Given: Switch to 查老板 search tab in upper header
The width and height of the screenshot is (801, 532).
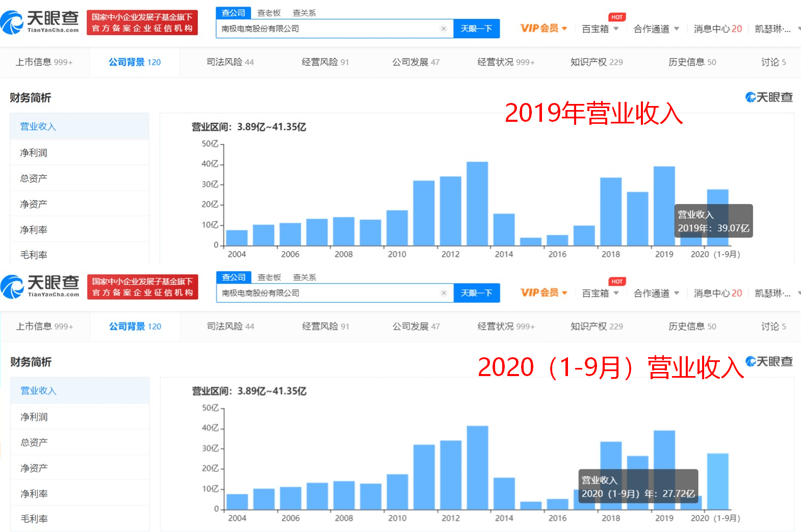Looking at the screenshot, I should click(269, 13).
